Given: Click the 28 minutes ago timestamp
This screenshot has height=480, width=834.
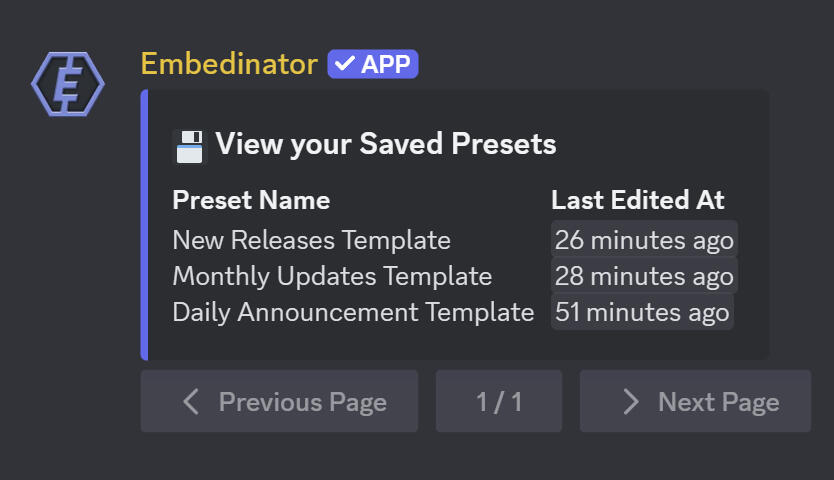Looking at the screenshot, I should pyautogui.click(x=644, y=276).
